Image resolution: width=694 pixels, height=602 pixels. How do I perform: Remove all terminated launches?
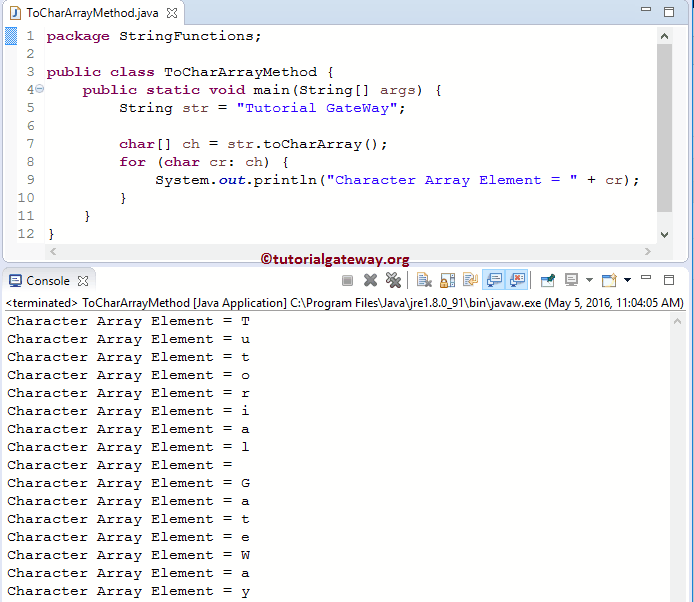(x=393, y=281)
